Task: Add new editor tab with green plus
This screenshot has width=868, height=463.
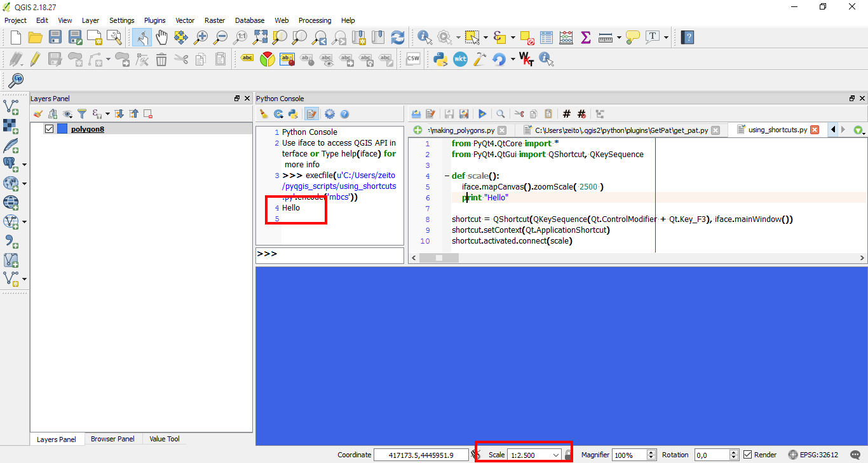Action: 417,130
